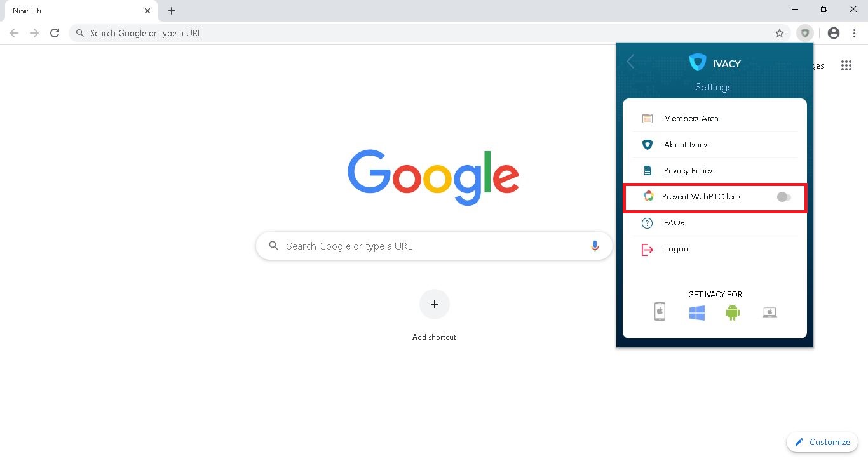
Task: Bookmark this page with the star
Action: coord(780,33)
